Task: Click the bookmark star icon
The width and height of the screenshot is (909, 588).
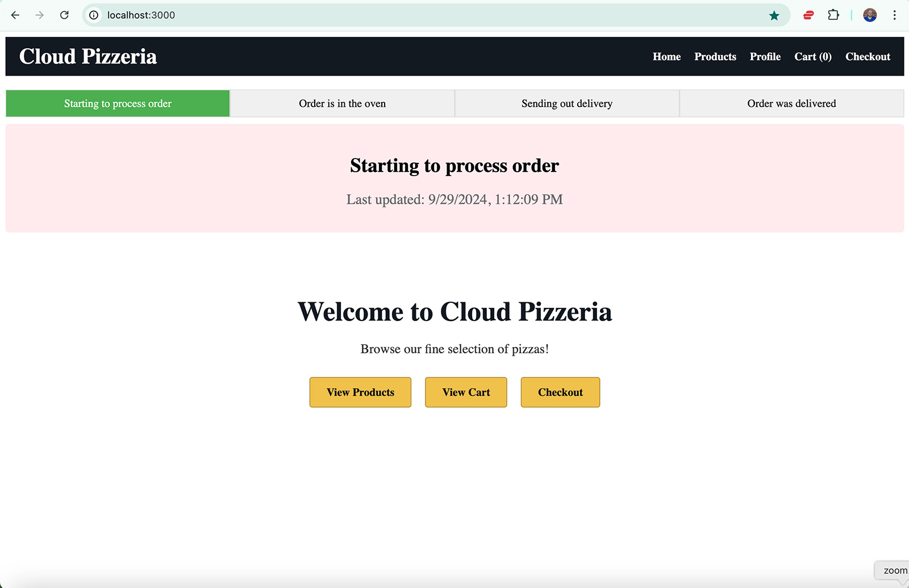Action: point(774,15)
